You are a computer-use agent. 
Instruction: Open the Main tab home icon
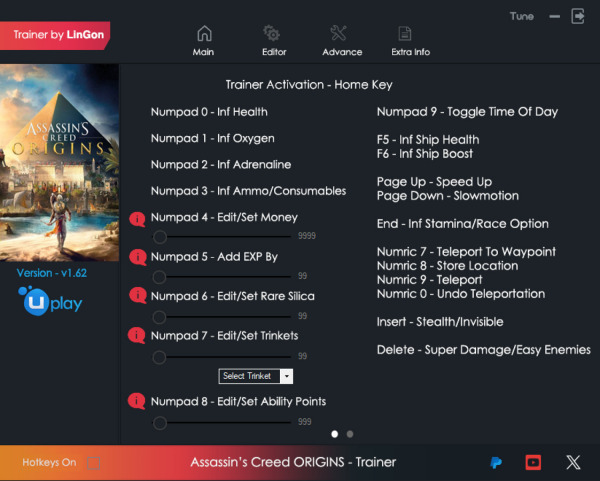[x=204, y=33]
